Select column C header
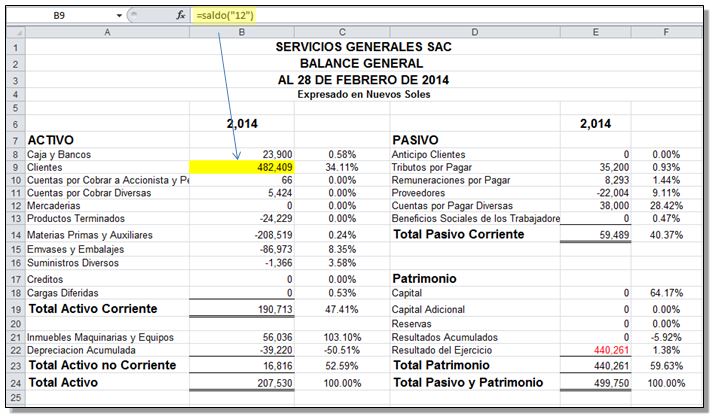 click(x=342, y=32)
